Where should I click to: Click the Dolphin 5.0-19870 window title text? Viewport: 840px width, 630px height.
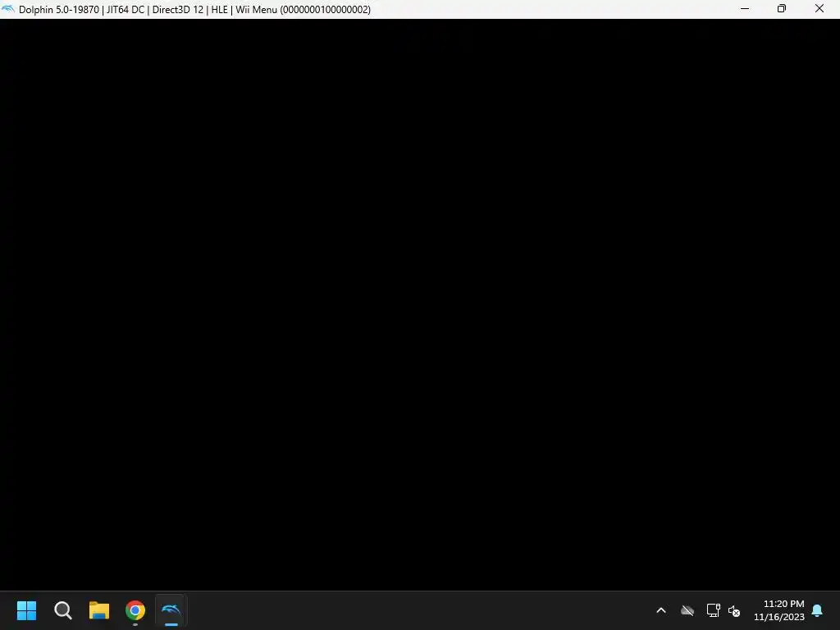pyautogui.click(x=194, y=10)
